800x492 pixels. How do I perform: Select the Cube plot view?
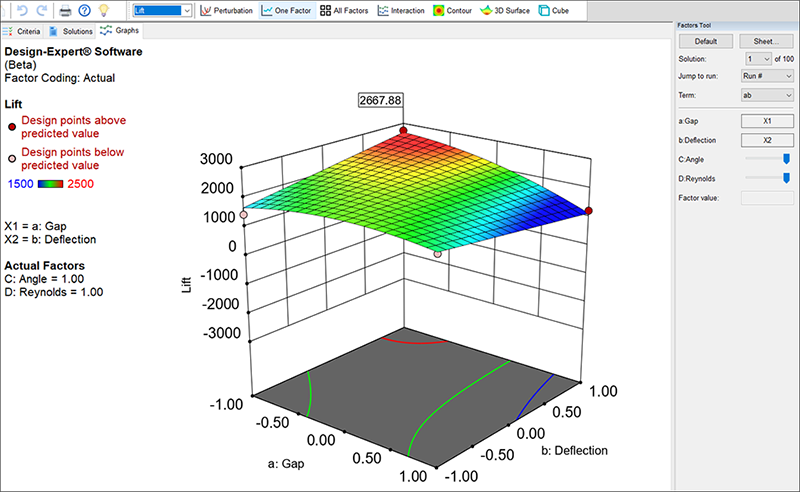556,11
